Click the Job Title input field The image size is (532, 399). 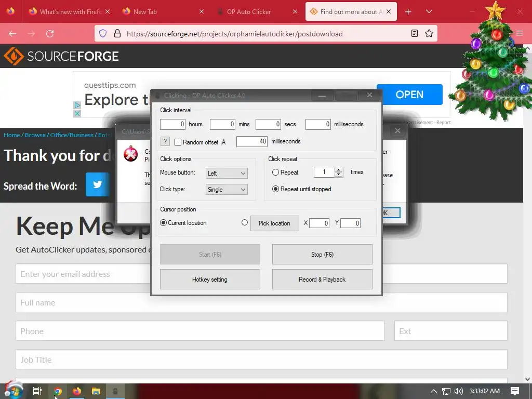(x=262, y=360)
